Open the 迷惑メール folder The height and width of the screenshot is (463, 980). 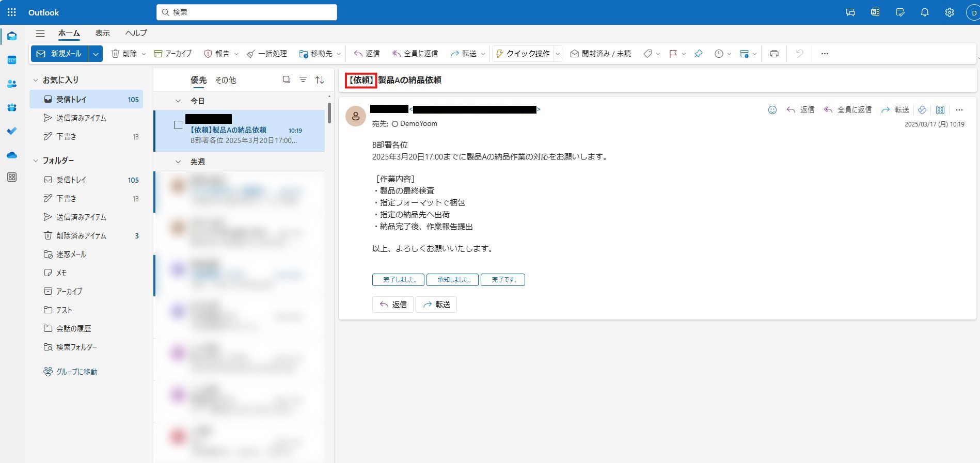[86, 254]
